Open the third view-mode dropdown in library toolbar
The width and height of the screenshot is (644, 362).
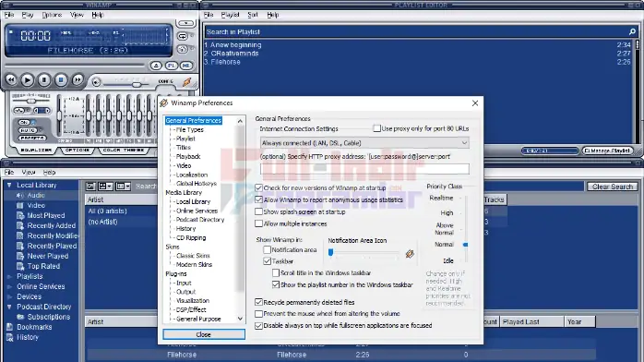[x=123, y=187]
